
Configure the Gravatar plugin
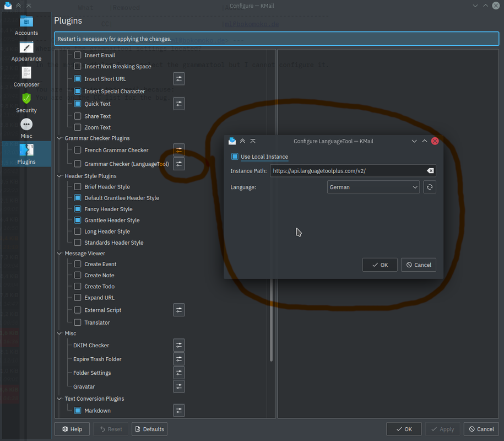(x=178, y=386)
